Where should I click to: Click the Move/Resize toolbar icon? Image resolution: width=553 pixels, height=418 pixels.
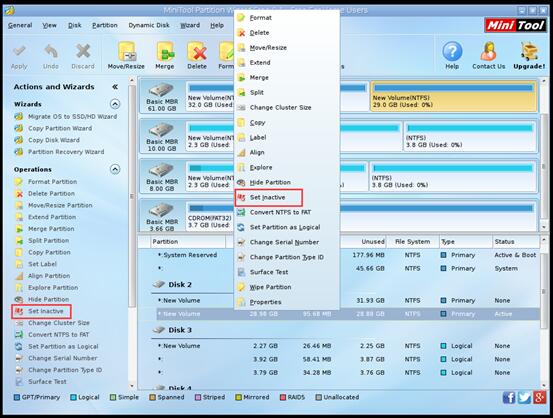tap(126, 56)
